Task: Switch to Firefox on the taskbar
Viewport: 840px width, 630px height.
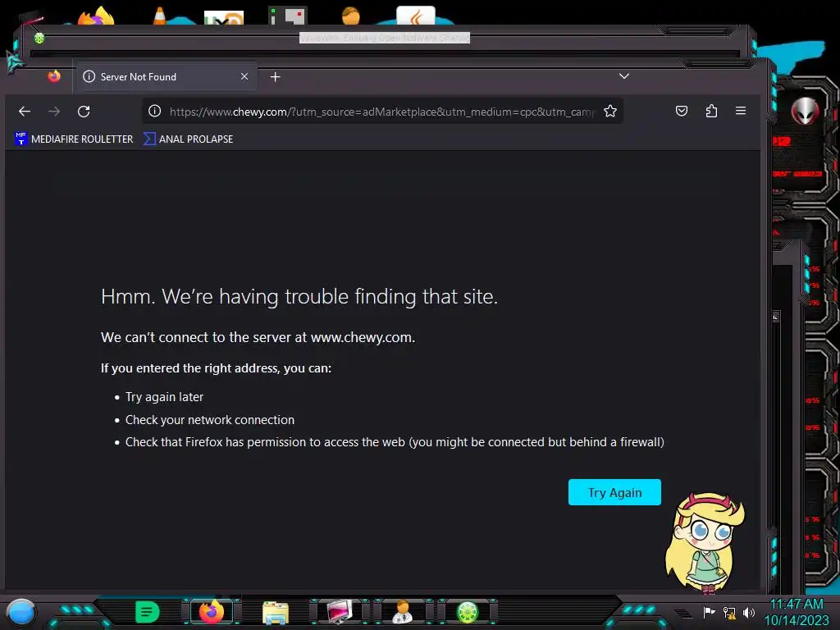Action: [x=212, y=612]
